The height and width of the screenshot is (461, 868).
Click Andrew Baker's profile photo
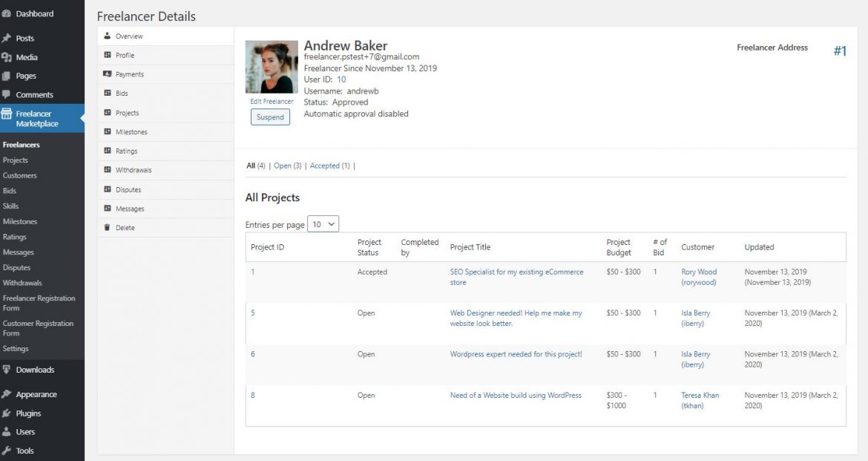(x=272, y=65)
